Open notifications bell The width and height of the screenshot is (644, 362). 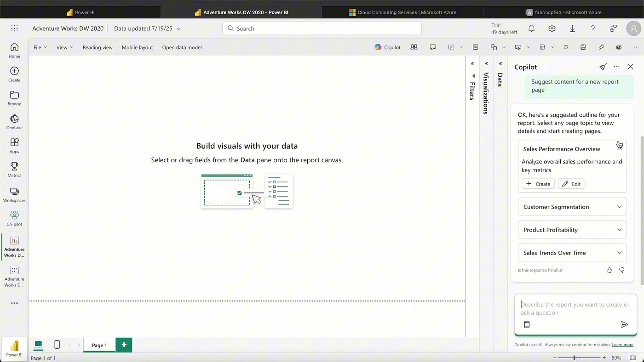coord(531,28)
